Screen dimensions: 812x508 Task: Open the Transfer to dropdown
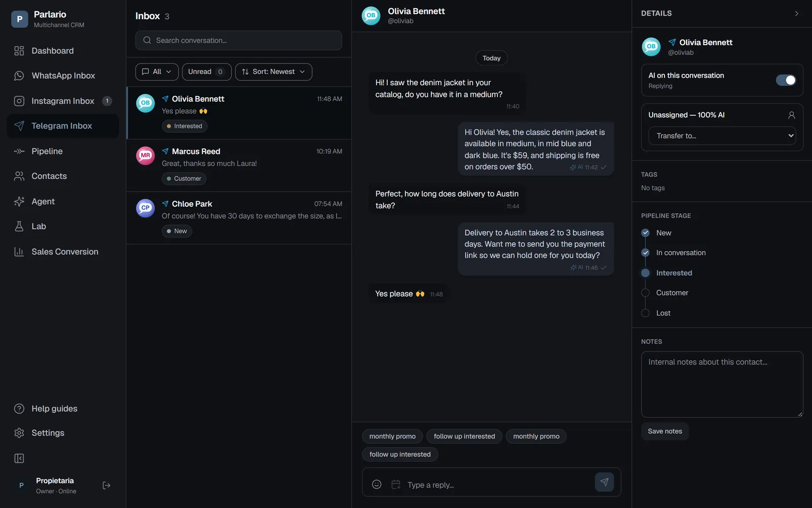[722, 136]
